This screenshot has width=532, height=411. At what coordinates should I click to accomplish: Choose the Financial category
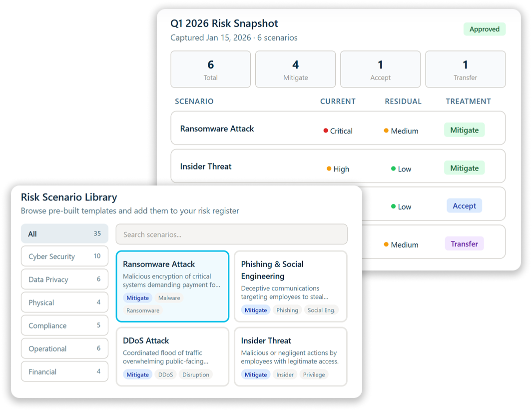pyautogui.click(x=64, y=371)
